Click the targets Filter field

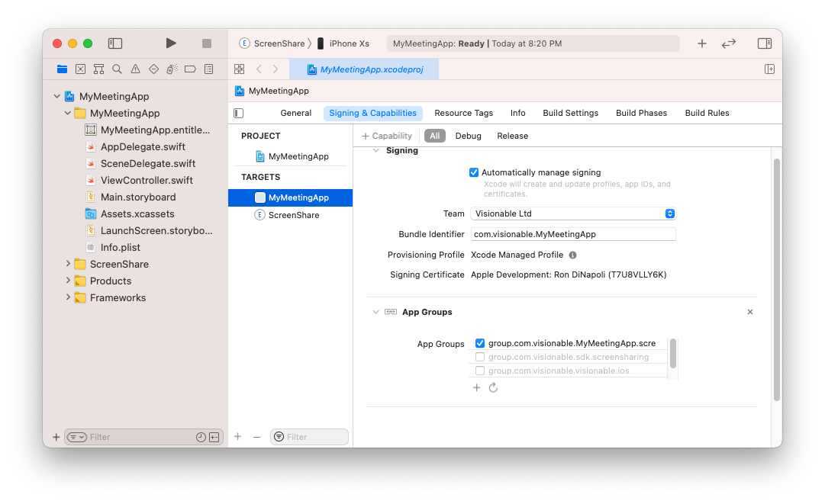(309, 437)
